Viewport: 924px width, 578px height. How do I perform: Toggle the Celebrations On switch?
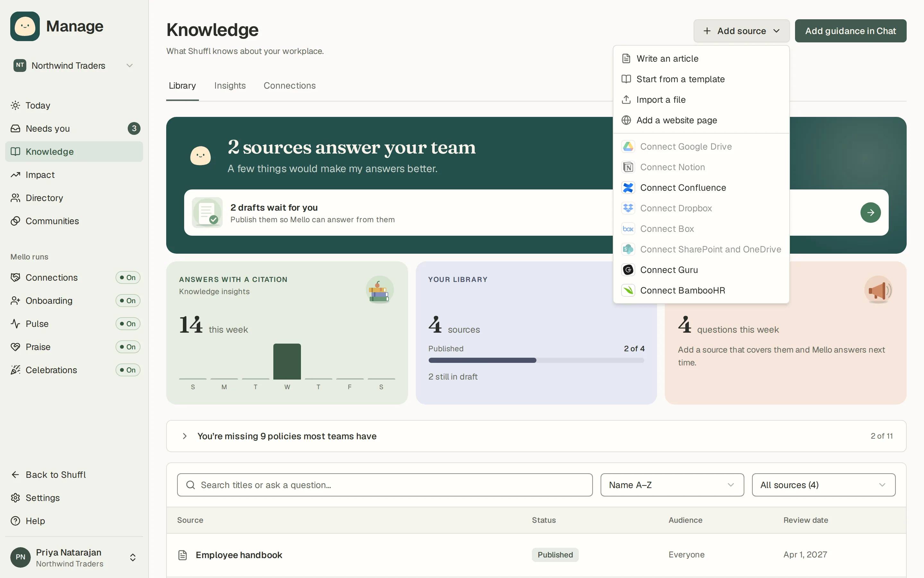click(x=128, y=370)
